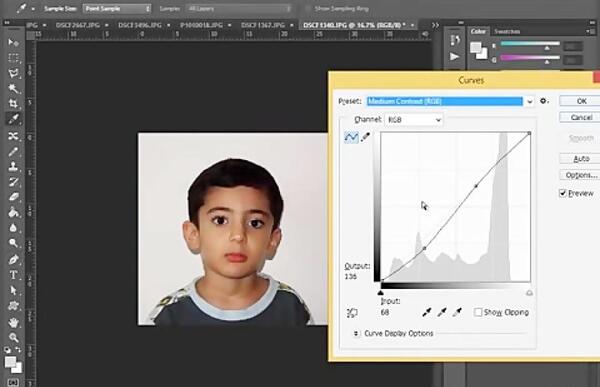Enable the Show Clipping checkbox
This screenshot has width=600, height=387.
click(478, 312)
